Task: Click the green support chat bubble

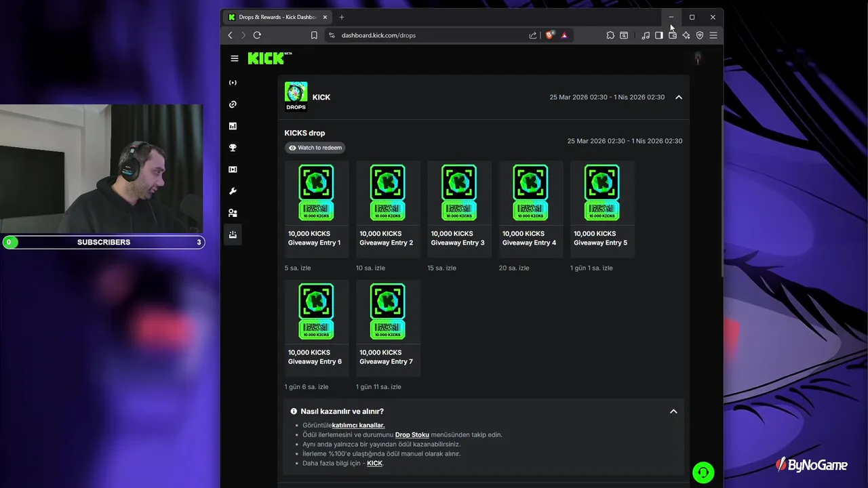Action: (x=703, y=472)
